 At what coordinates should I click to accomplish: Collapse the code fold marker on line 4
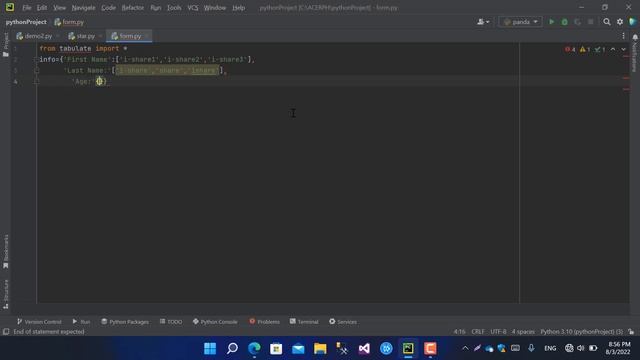36,81
